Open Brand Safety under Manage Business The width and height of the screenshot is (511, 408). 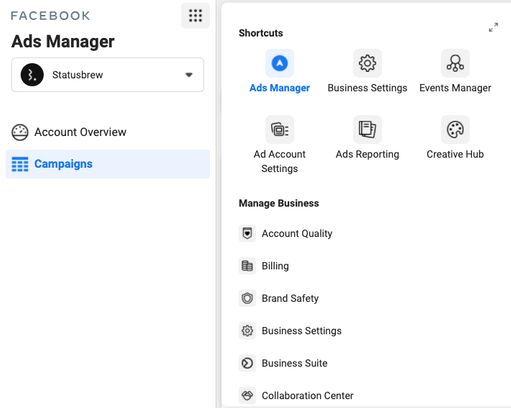tap(279, 298)
